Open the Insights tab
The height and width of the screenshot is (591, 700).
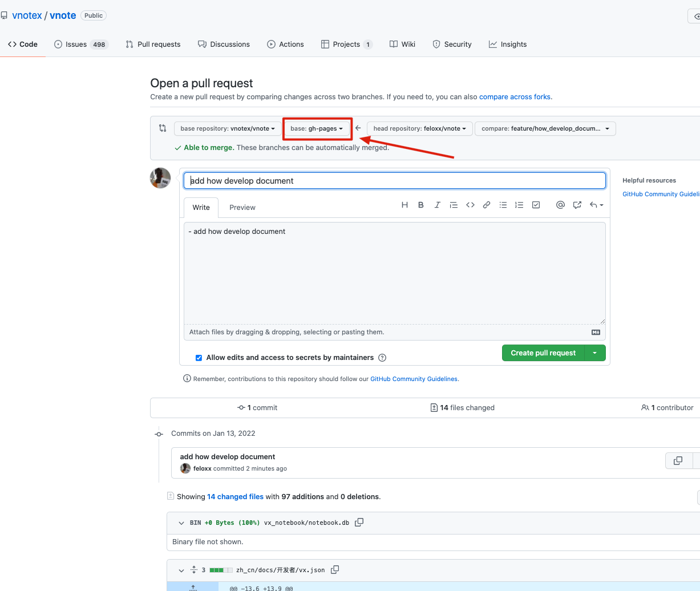[x=508, y=44]
